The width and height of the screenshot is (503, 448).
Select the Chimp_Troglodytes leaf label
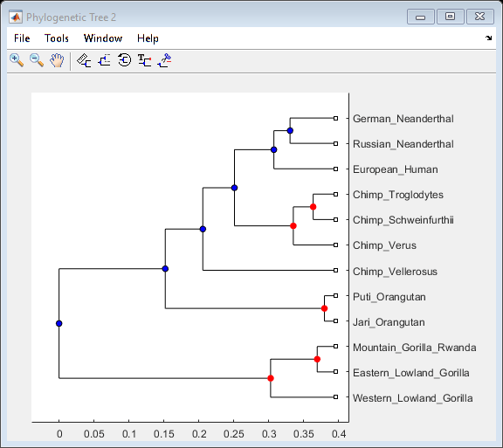pyautogui.click(x=398, y=195)
